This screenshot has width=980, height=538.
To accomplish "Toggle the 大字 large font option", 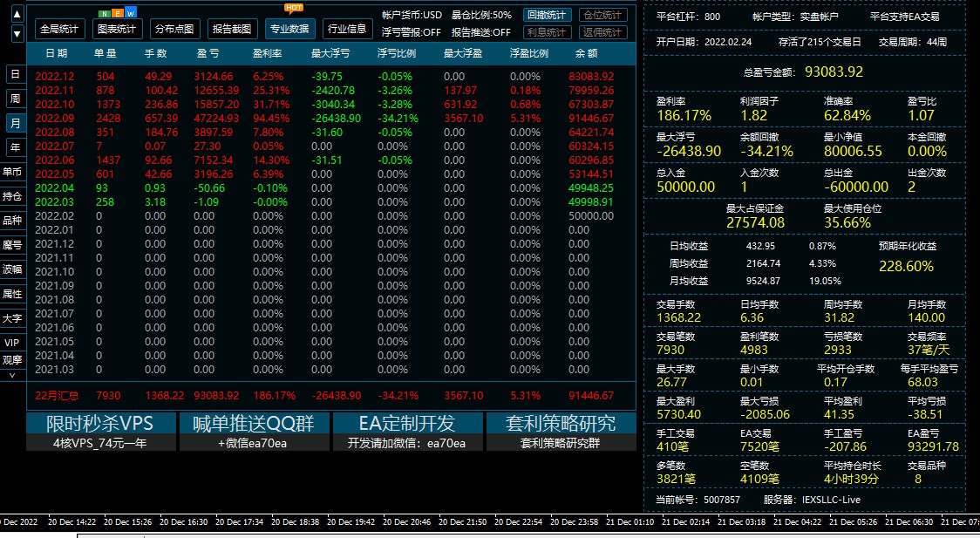I will (12, 318).
